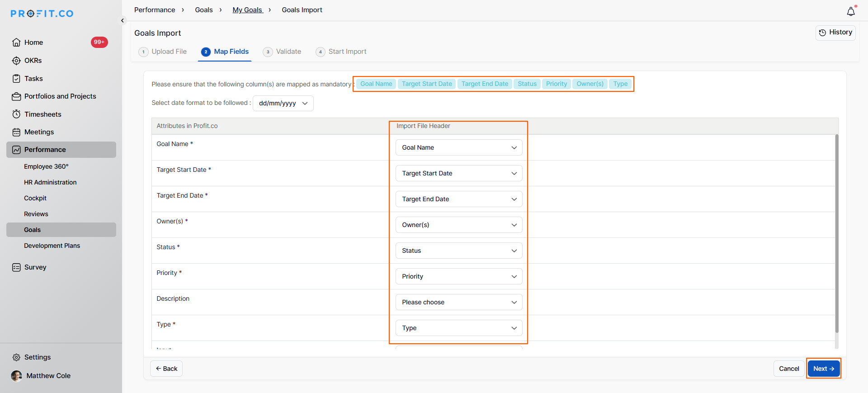
Task: Click the notification bell icon
Action: pyautogui.click(x=850, y=12)
